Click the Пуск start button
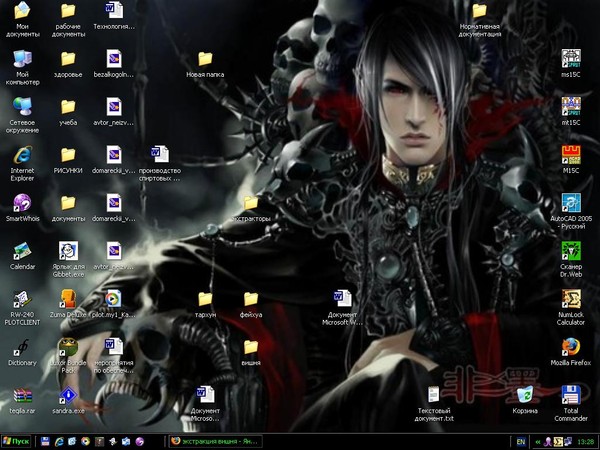Screen dimensions: 600x450 16,442
